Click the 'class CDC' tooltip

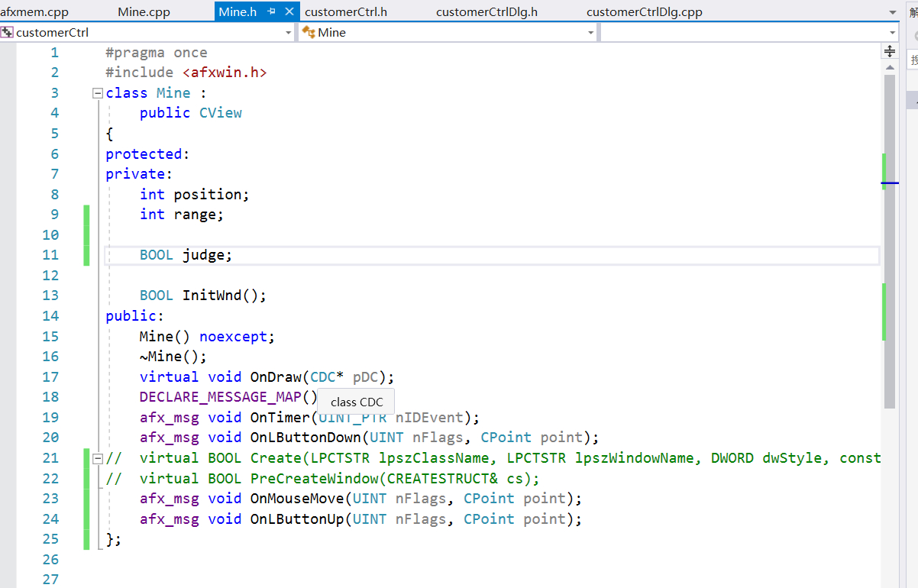pyautogui.click(x=357, y=402)
